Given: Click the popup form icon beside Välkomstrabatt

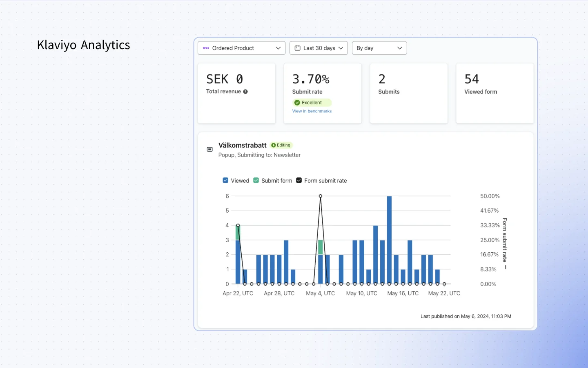Looking at the screenshot, I should 210,149.
